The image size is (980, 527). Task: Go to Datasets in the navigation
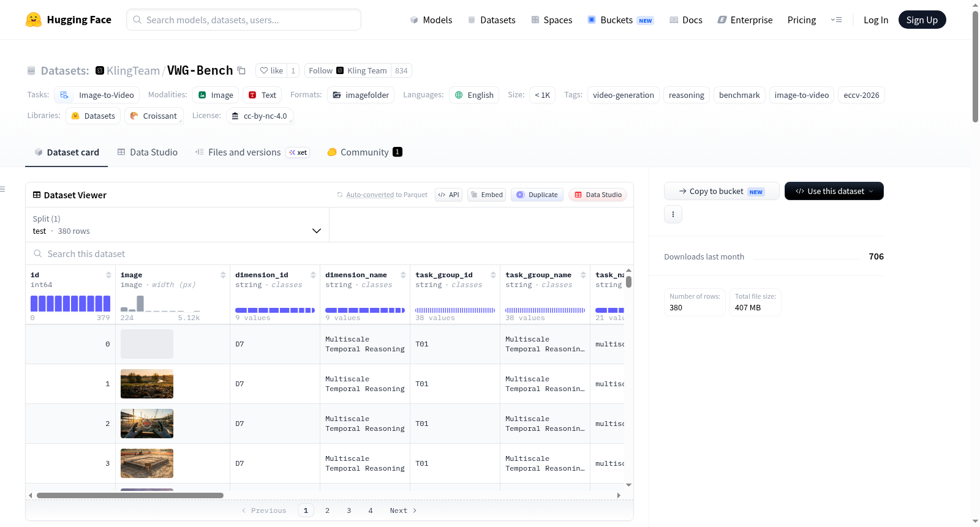click(491, 20)
